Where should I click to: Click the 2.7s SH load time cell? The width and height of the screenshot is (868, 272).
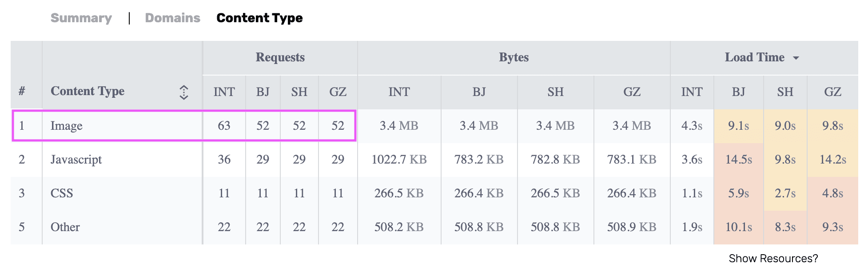(x=785, y=193)
